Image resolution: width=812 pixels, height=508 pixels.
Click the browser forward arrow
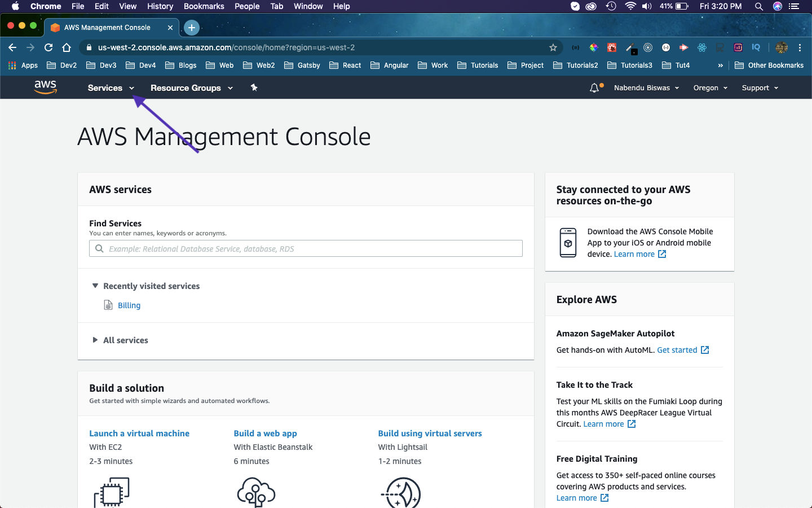[x=30, y=47]
